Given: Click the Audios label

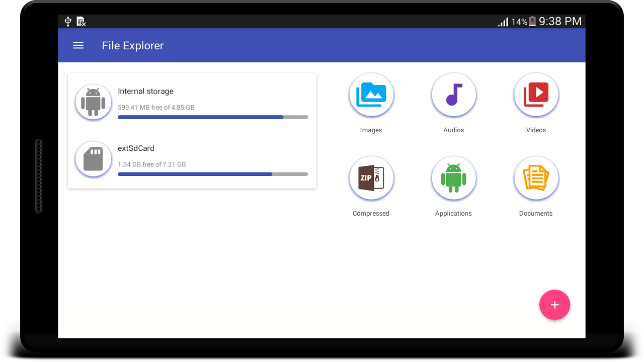Looking at the screenshot, I should pyautogui.click(x=453, y=130).
